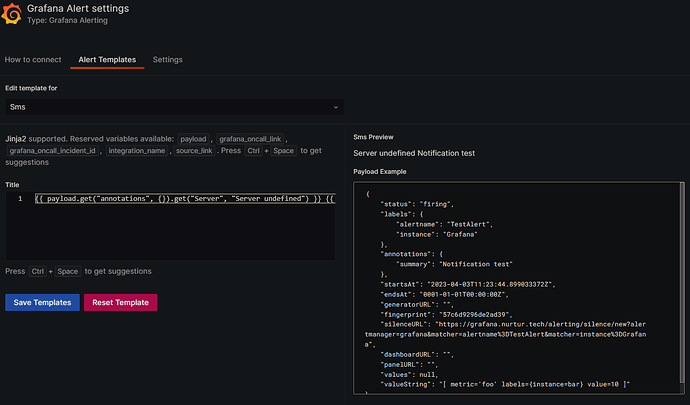Click the payload variable tag
The image size is (690, 405).
pos(193,139)
